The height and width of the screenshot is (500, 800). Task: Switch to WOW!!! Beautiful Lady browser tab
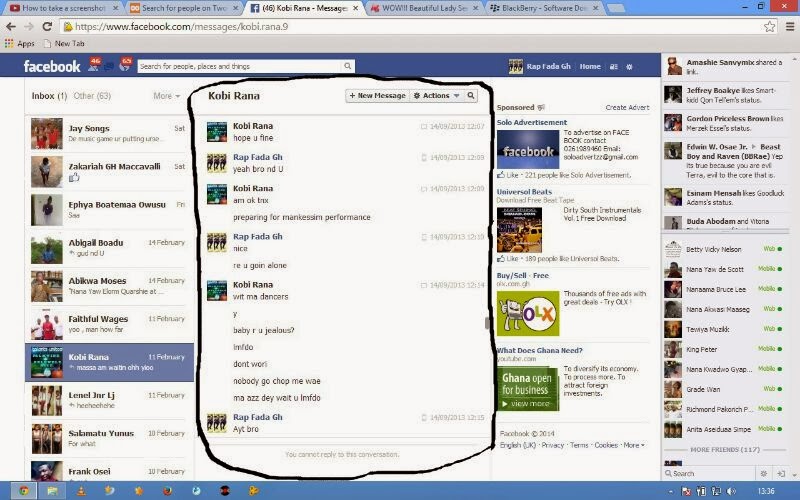(x=424, y=8)
